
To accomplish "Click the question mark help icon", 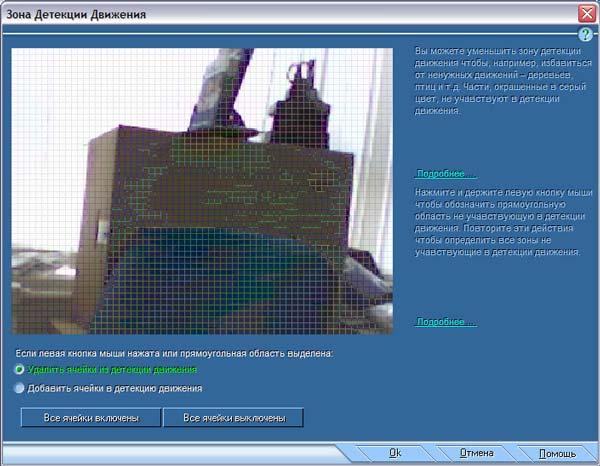I will point(585,35).
